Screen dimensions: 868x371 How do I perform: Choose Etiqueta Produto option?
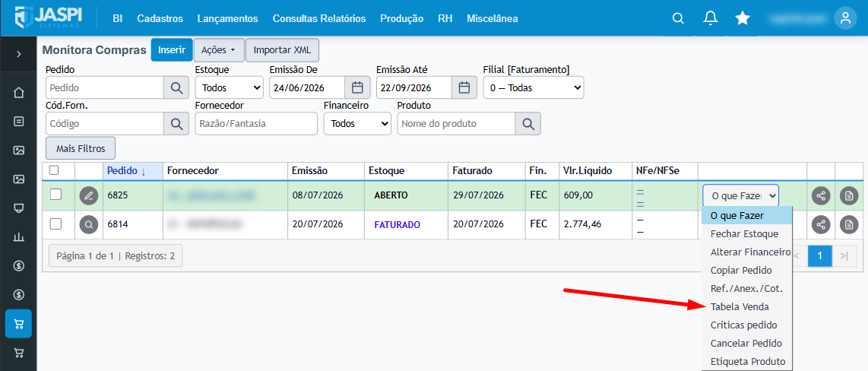coord(746,362)
